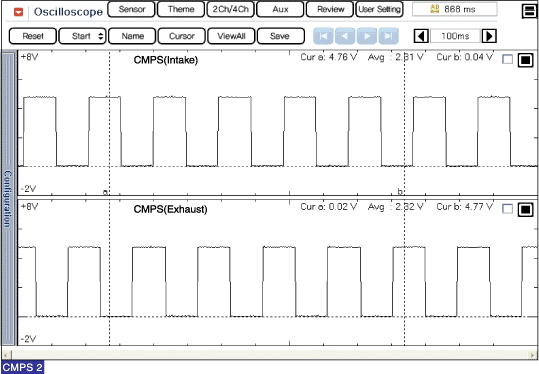This screenshot has height=374, width=539.
Task: Click the Intake Cur a: 4.76 V readout
Action: [329, 57]
